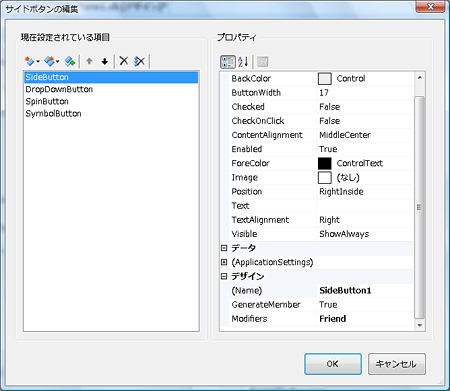Click the OK button
Screen dimensions: 450x391
(x=333, y=364)
